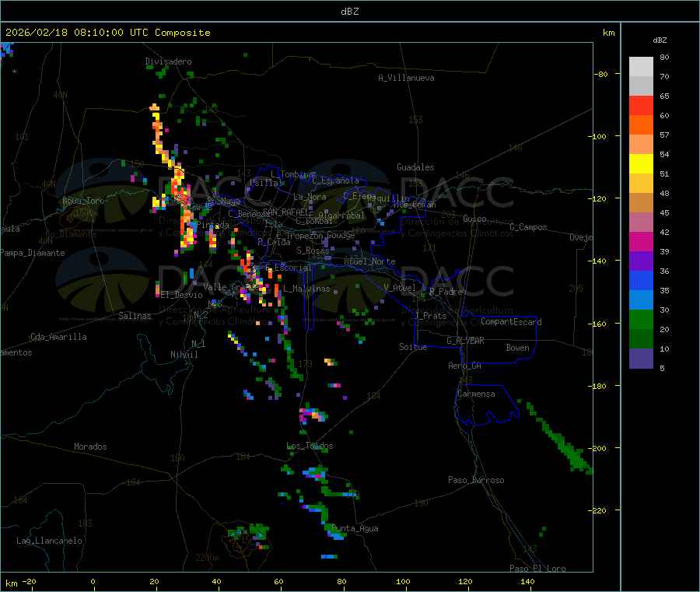This screenshot has height=592, width=700.
Task: Click the J_Prats map label
Action: [430, 316]
